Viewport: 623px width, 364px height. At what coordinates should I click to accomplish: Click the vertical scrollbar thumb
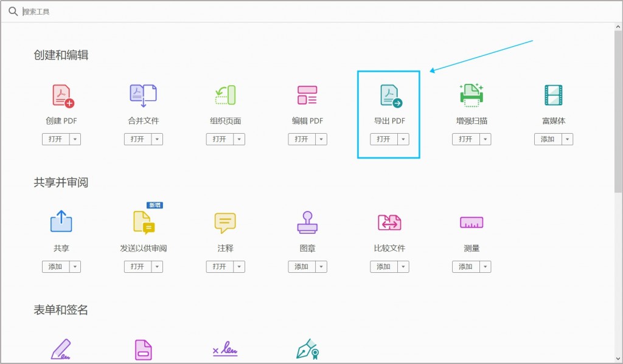[618, 111]
